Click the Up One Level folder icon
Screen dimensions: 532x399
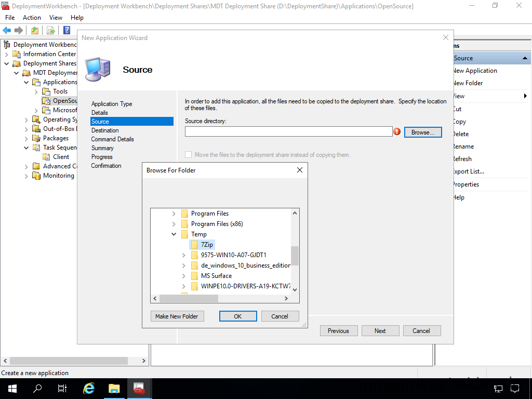(x=35, y=30)
